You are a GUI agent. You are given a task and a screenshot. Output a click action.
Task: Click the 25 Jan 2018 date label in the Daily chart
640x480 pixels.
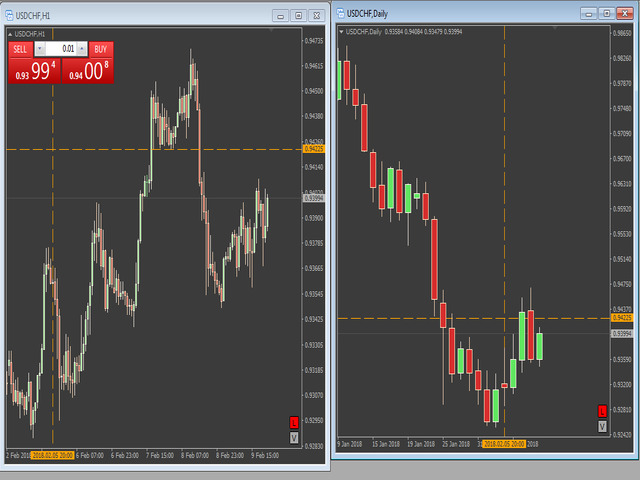[x=456, y=444]
